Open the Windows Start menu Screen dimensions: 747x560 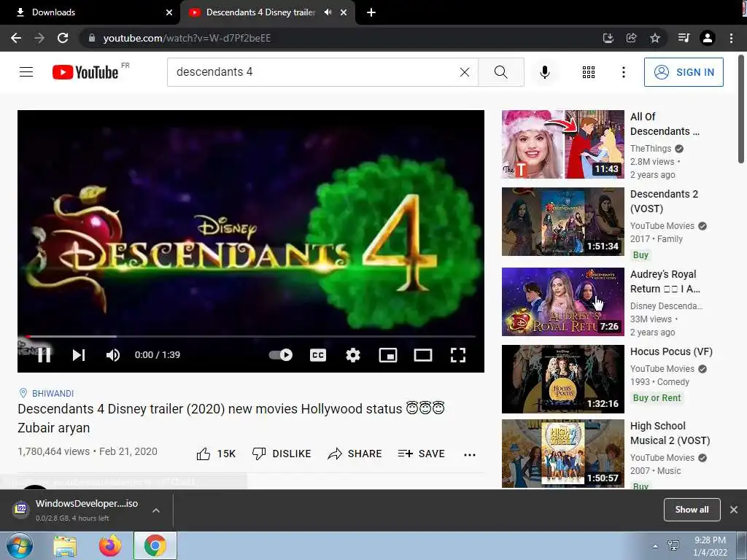pos(19,545)
